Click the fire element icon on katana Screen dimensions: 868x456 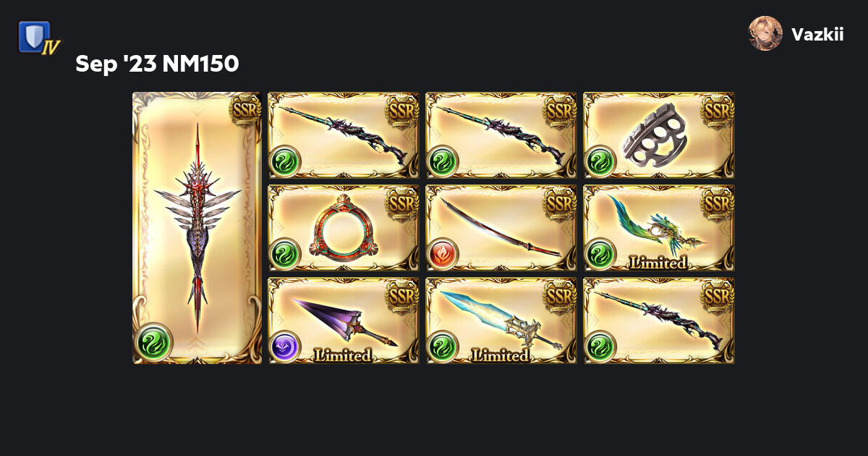point(443,254)
